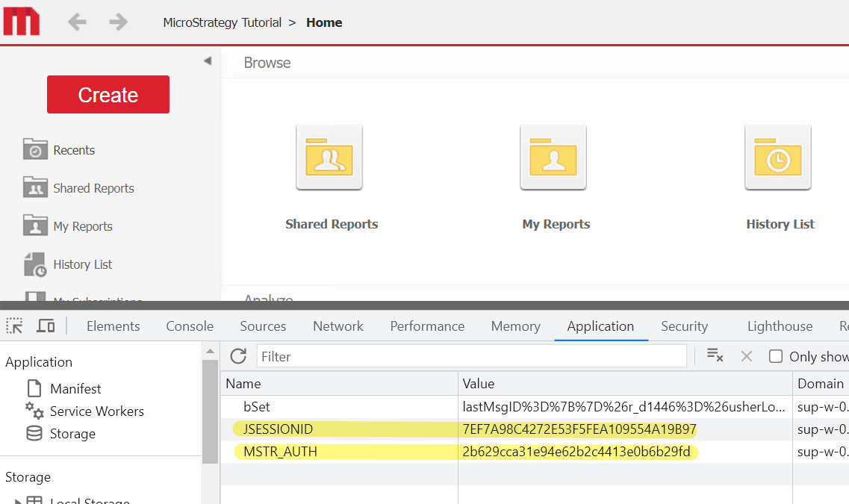Screen dimensions: 849x504
Task: Toggle the device toolbar icon
Action: 46,326
